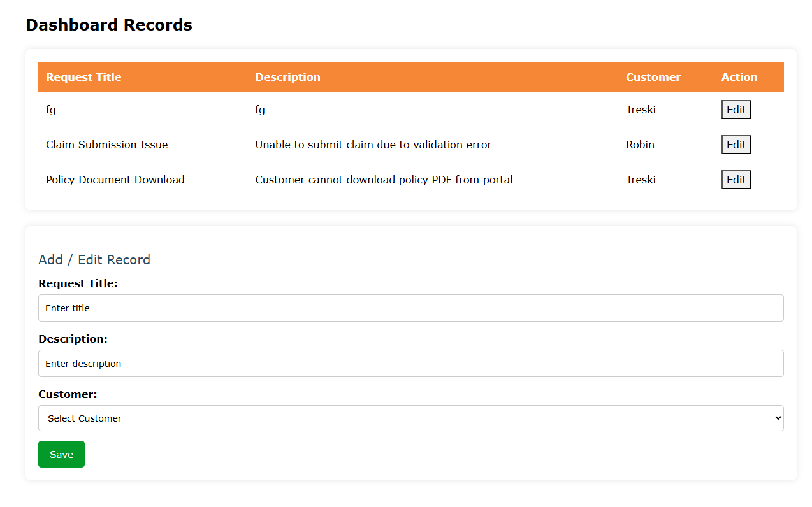Click into the Enter description field
The height and width of the screenshot is (507, 812).
[410, 364]
